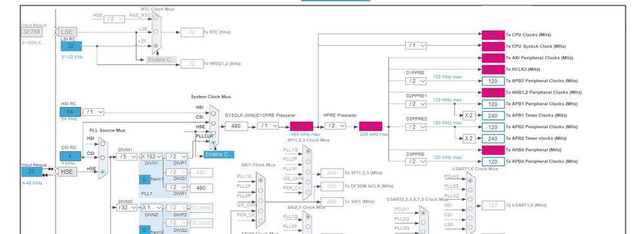The width and height of the screenshot is (644, 234).
Task: Click the To RTC 32 KHz box
Action: pyautogui.click(x=192, y=32)
